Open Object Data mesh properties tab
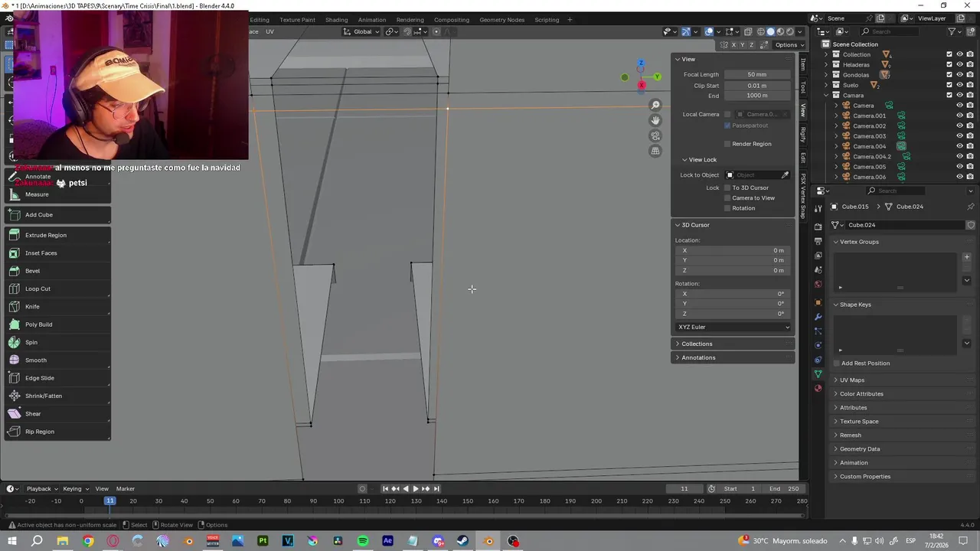This screenshot has height=551, width=980. click(x=818, y=374)
